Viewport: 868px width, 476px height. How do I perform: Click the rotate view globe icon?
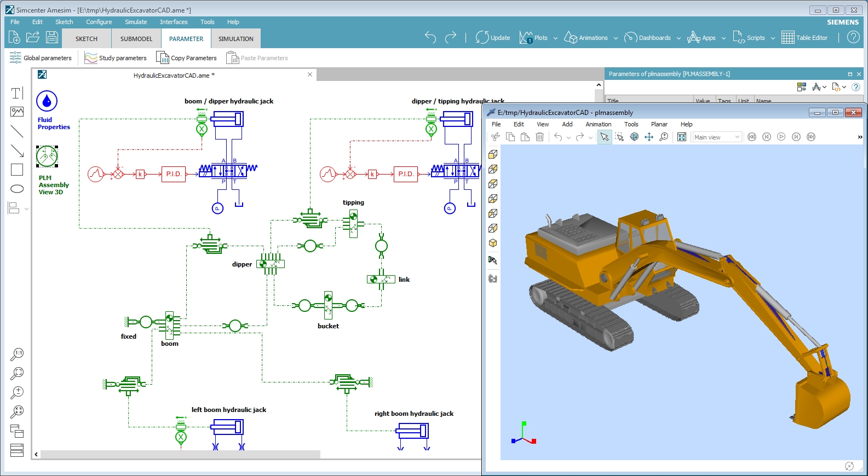click(634, 137)
